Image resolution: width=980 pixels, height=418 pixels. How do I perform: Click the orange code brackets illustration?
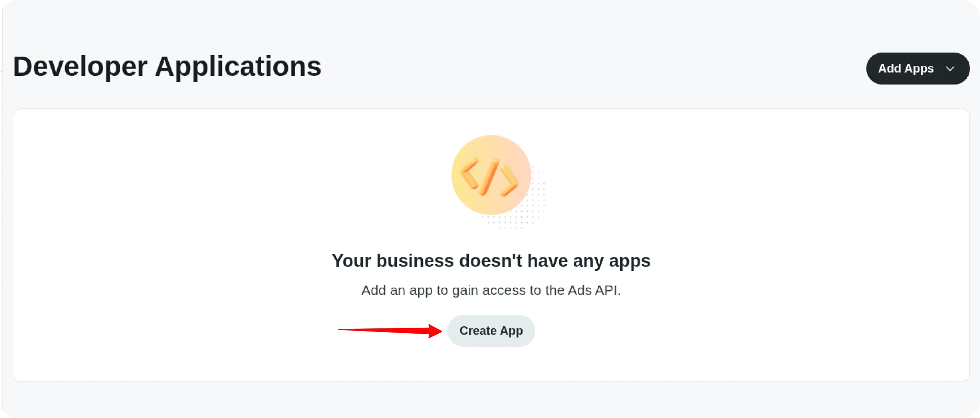point(491,175)
